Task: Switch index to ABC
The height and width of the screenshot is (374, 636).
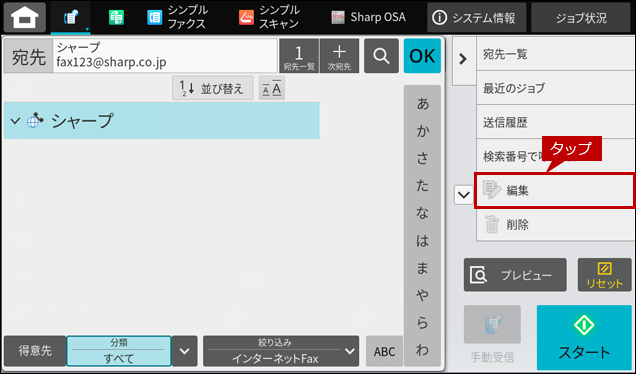Action: (384, 351)
